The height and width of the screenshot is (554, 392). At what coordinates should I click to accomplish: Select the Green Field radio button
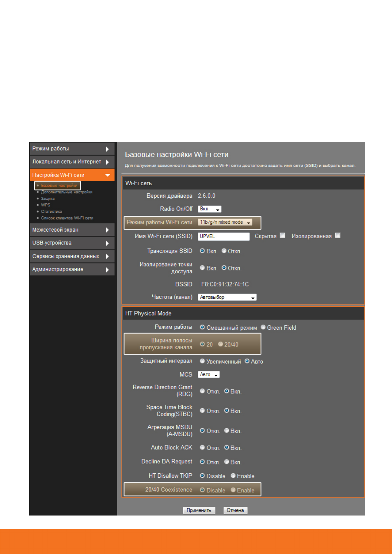pos(263,327)
